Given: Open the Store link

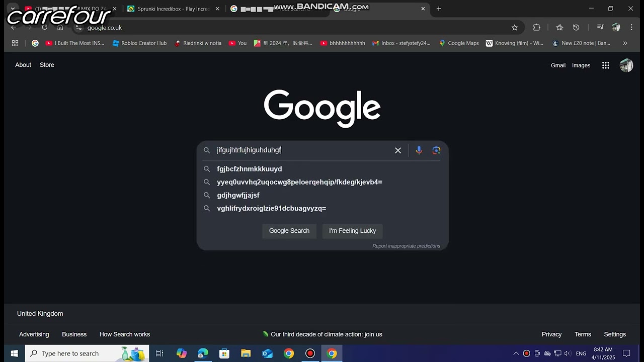Looking at the screenshot, I should tap(47, 65).
